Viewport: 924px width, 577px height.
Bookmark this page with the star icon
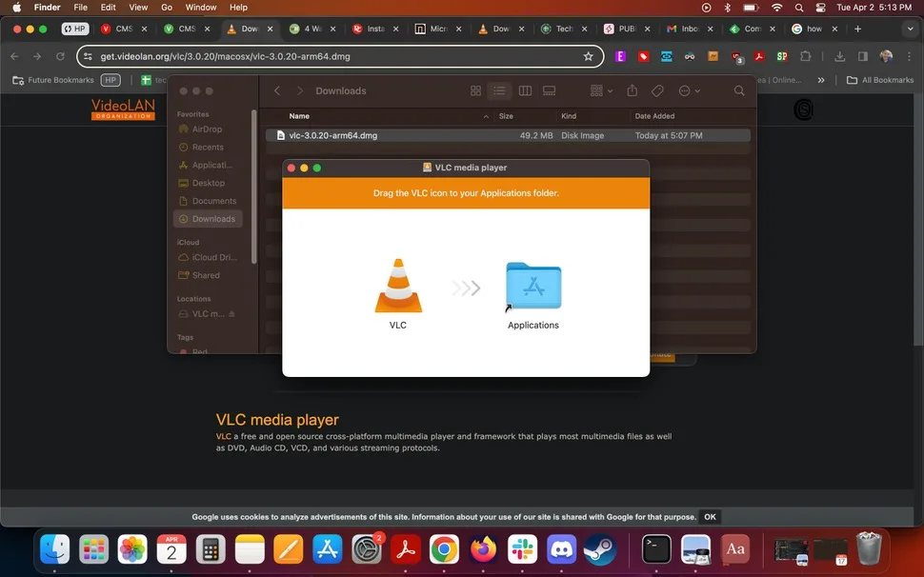click(588, 56)
